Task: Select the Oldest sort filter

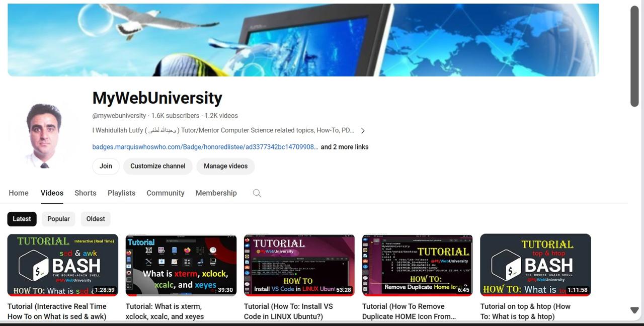Action: pyautogui.click(x=96, y=219)
